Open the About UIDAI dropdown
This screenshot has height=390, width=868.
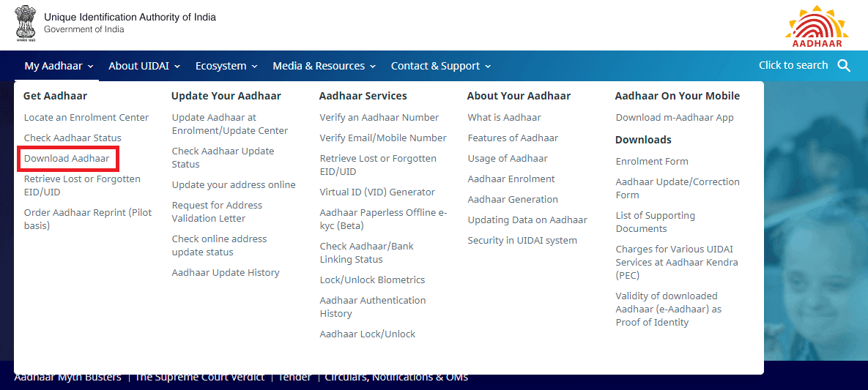(x=144, y=66)
